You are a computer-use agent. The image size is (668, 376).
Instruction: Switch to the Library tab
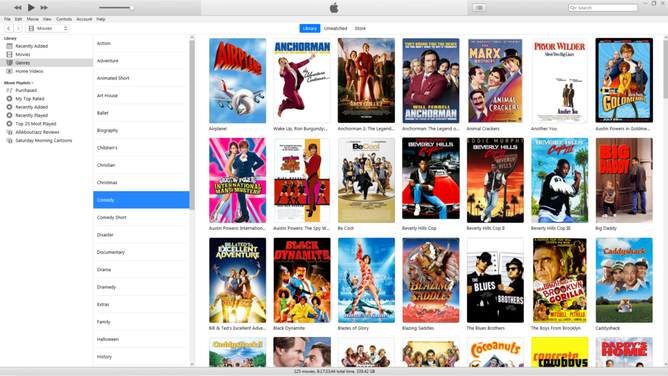click(x=310, y=28)
